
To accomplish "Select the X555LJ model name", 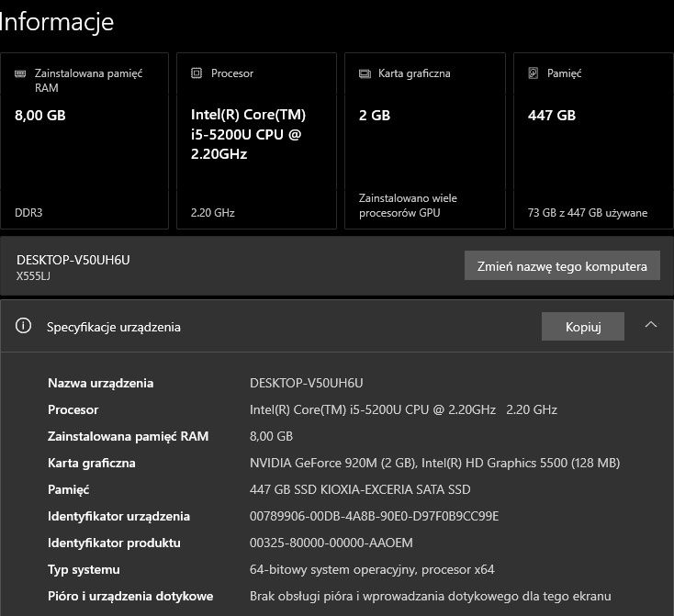I will click(33, 276).
